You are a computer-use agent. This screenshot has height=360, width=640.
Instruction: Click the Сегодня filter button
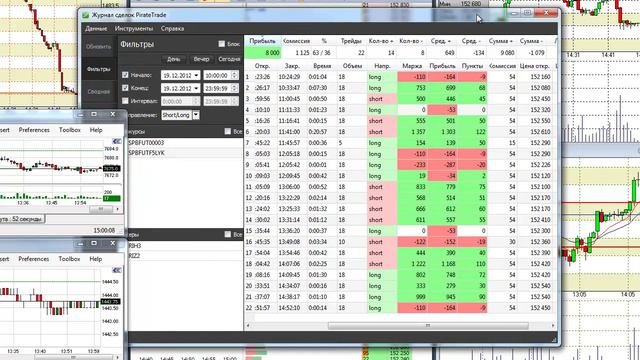(229, 59)
